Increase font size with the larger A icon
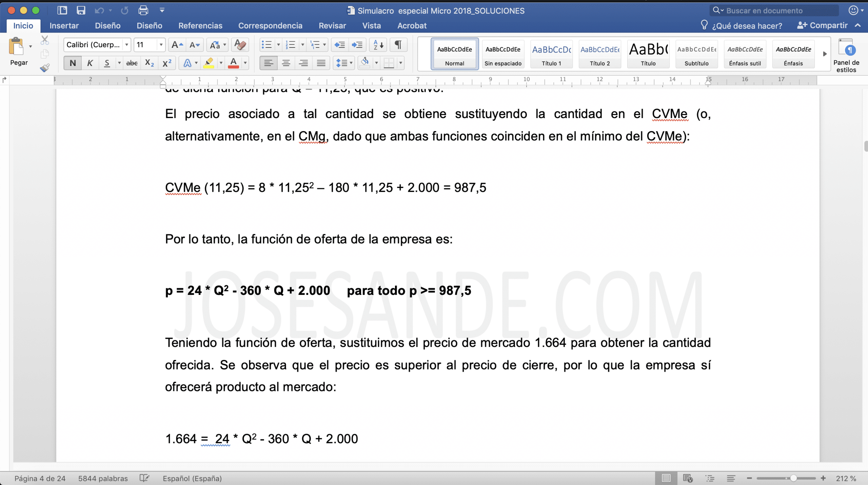The width and height of the screenshot is (868, 485). coord(177,45)
